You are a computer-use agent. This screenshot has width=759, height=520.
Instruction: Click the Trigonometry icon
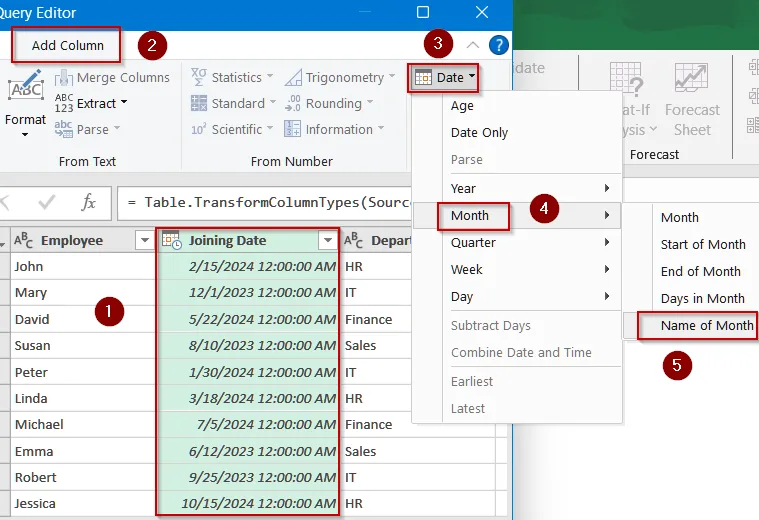[293, 77]
